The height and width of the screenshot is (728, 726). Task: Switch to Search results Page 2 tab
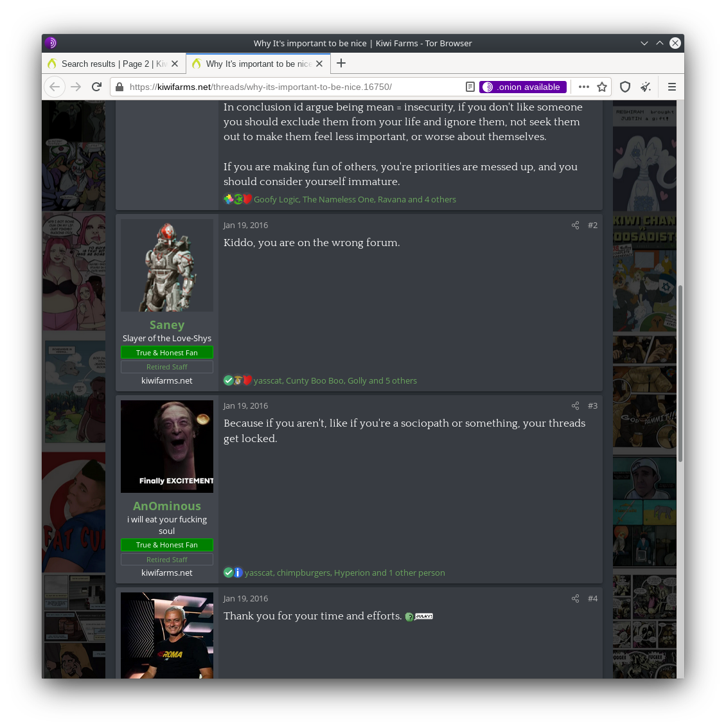coord(106,64)
